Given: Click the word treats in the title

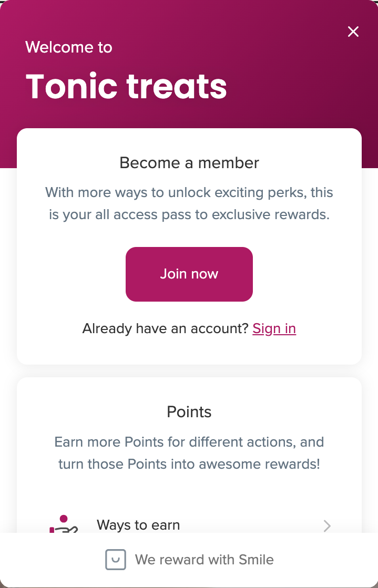Looking at the screenshot, I should coord(177,86).
